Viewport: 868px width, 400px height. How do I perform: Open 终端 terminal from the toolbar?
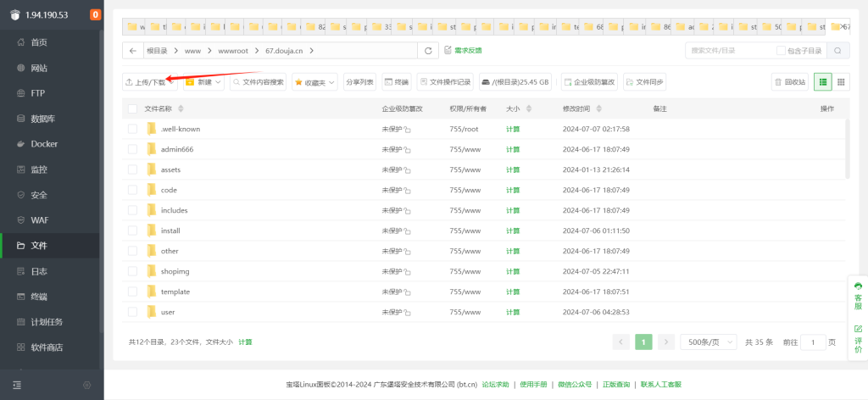(397, 82)
